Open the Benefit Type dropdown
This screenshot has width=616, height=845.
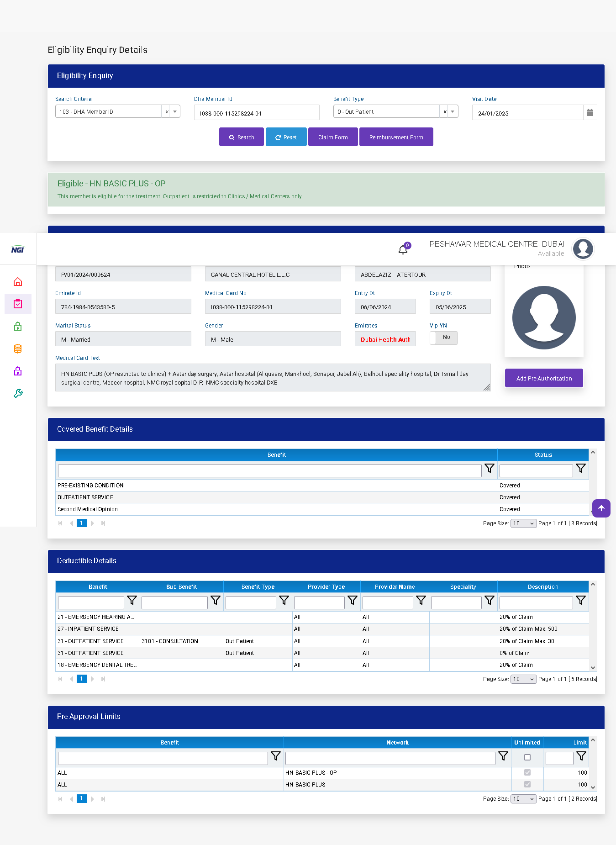click(x=453, y=112)
